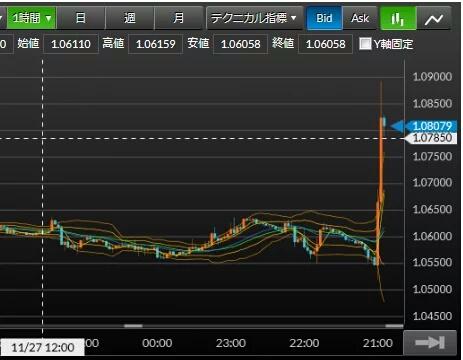Click the 1.06000 price axis label
The height and width of the screenshot is (360, 463).
pyautogui.click(x=432, y=236)
